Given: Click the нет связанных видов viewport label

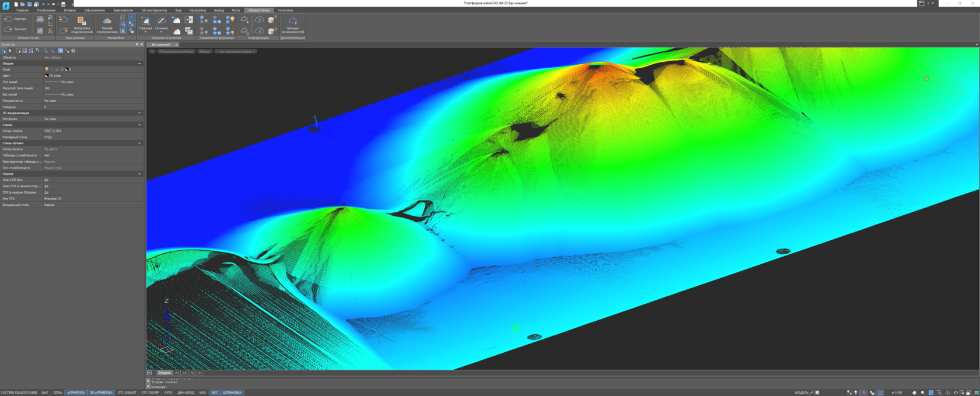Looking at the screenshot, I should [x=236, y=51].
